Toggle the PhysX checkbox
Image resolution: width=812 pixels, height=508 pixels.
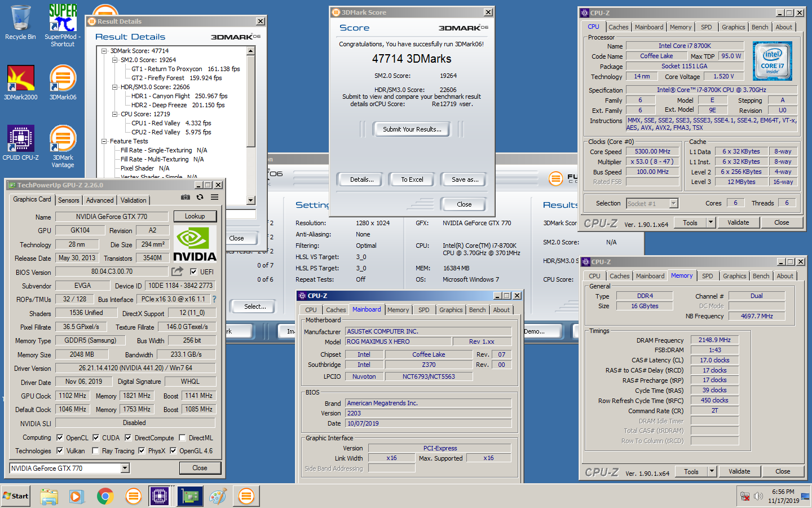(x=142, y=450)
